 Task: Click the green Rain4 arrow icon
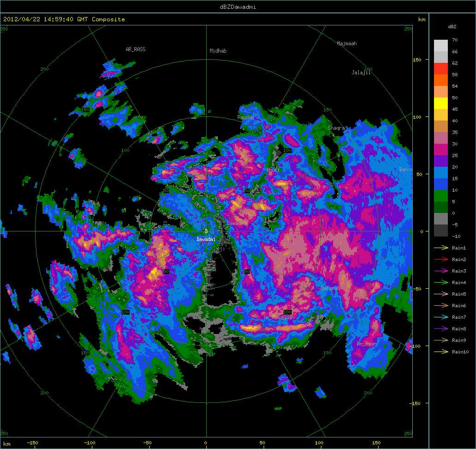tap(441, 283)
